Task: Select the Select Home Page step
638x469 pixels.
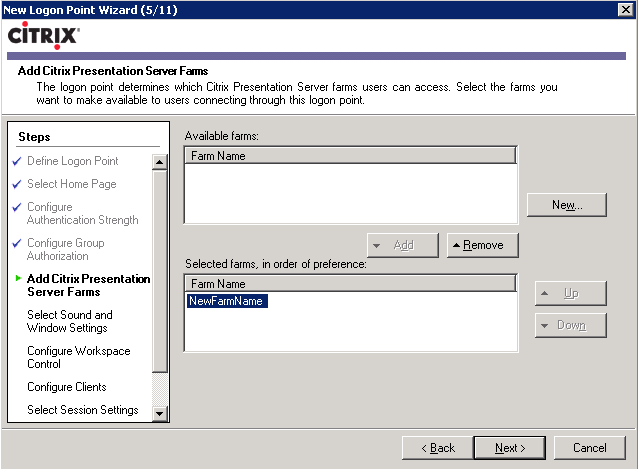Action: click(x=72, y=184)
